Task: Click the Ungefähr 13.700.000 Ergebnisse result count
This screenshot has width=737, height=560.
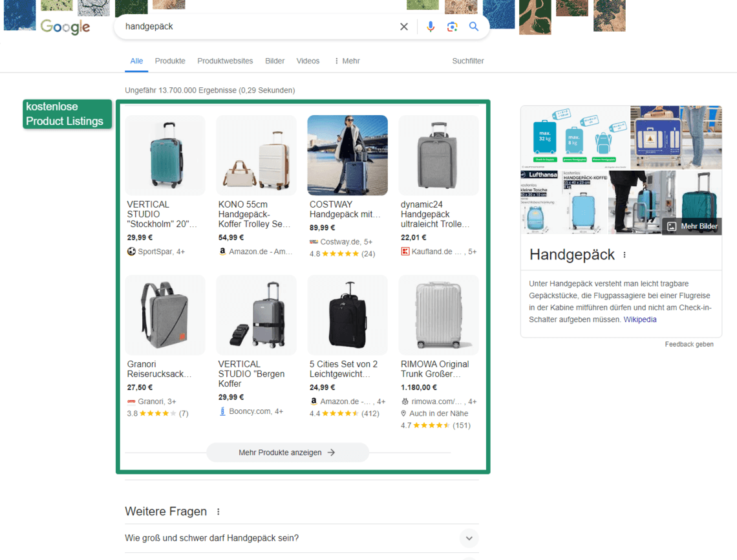Action: [209, 91]
